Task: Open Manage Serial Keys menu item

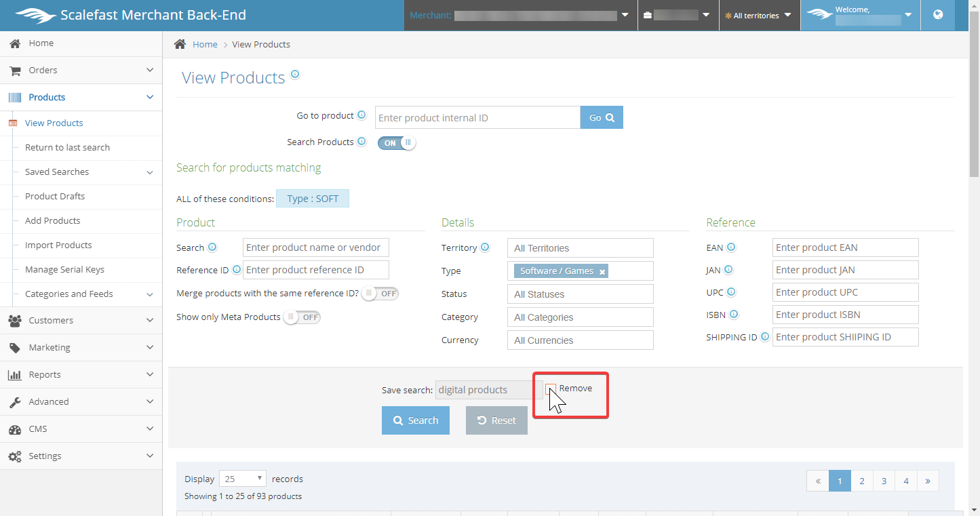Action: click(x=64, y=270)
